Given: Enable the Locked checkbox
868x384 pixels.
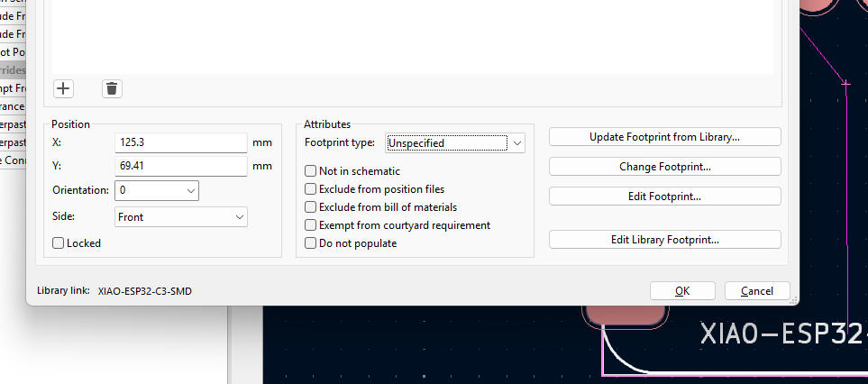Looking at the screenshot, I should (x=59, y=243).
